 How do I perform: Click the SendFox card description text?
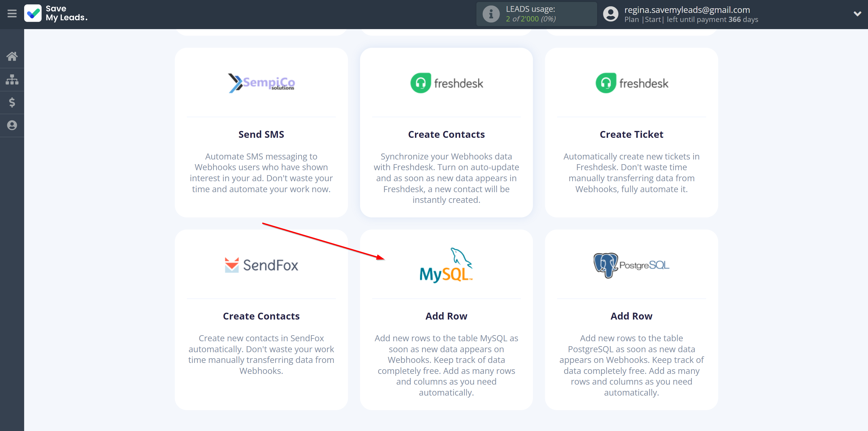pos(261,354)
